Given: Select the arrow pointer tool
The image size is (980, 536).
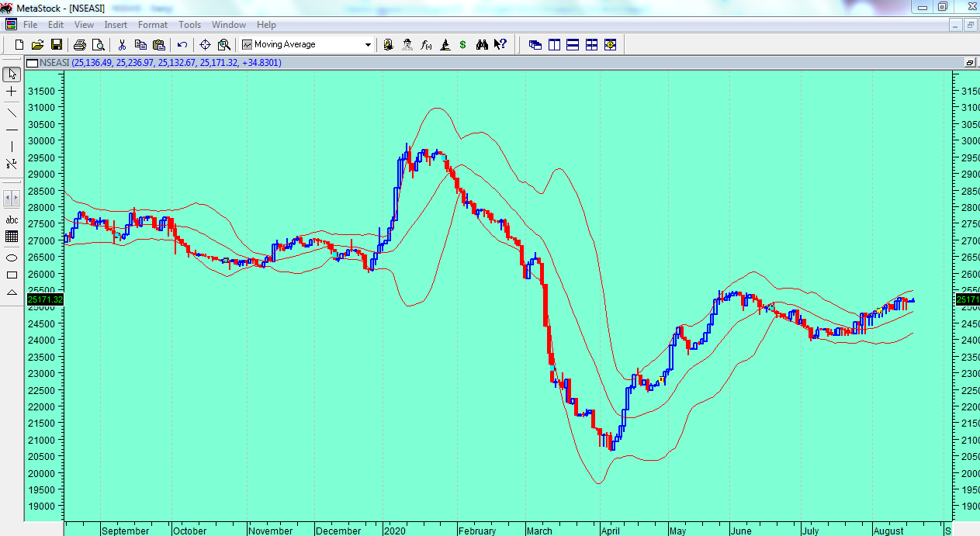Looking at the screenshot, I should [12, 74].
